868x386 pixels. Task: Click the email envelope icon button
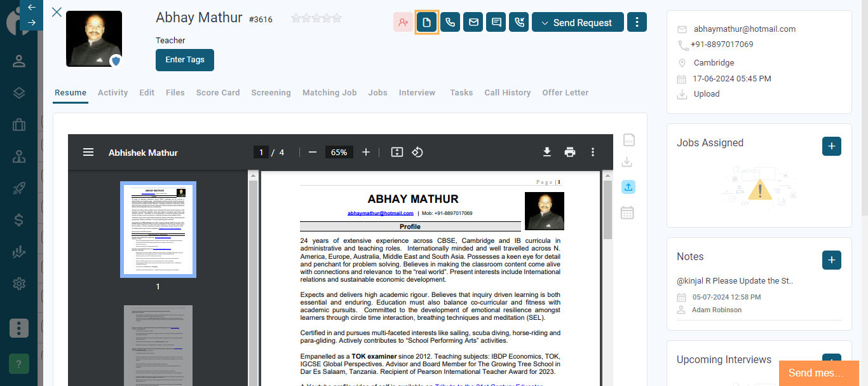point(473,22)
